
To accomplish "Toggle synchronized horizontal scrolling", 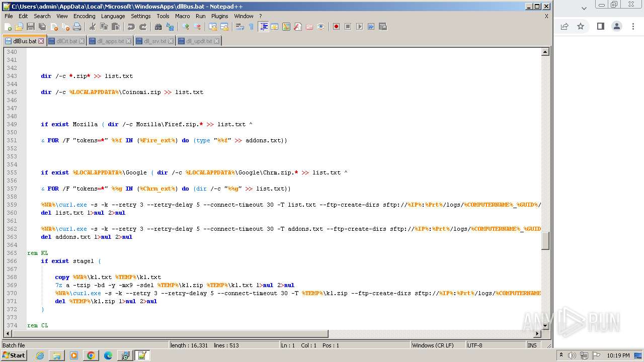I will [x=224, y=27].
